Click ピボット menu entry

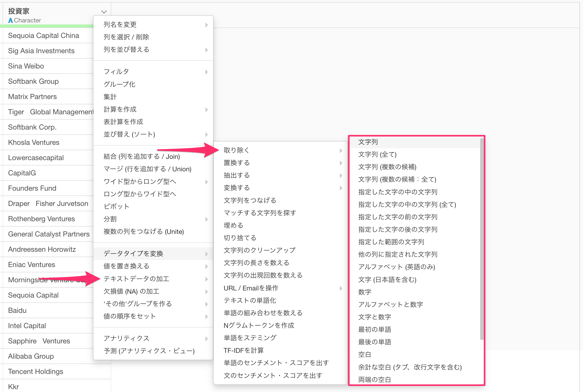click(153, 206)
